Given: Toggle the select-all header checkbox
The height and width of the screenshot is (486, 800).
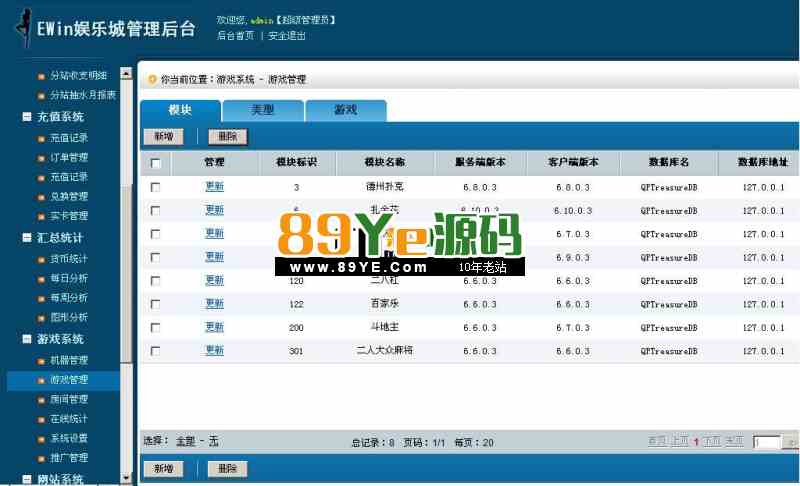Looking at the screenshot, I should [156, 163].
